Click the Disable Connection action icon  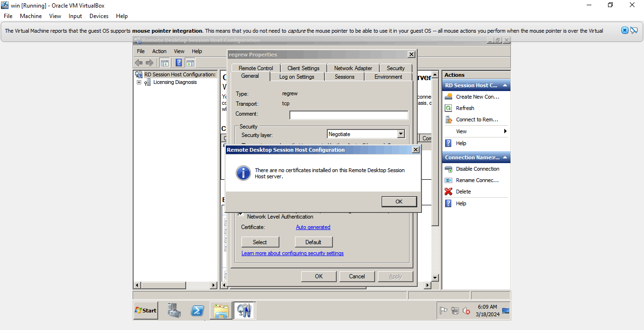pos(448,169)
